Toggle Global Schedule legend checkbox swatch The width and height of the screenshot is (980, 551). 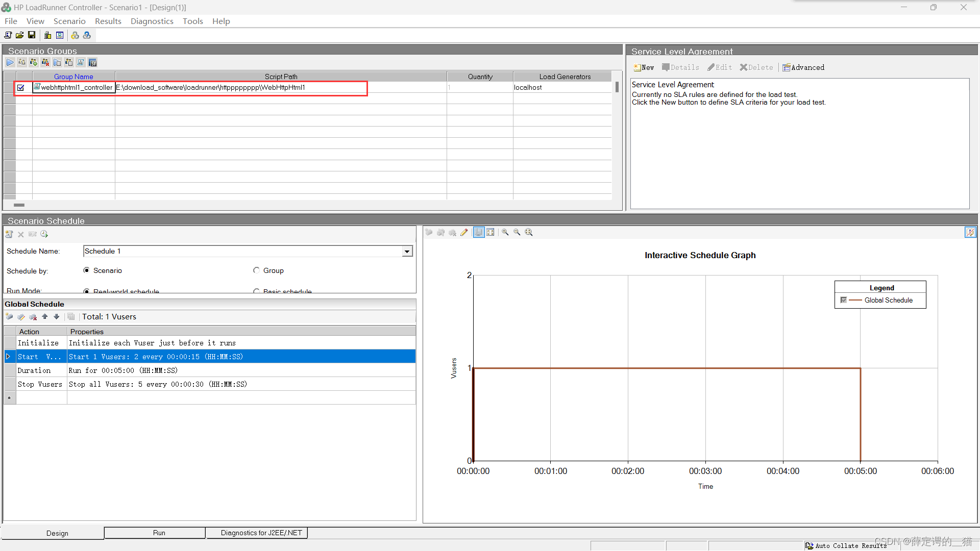click(844, 300)
